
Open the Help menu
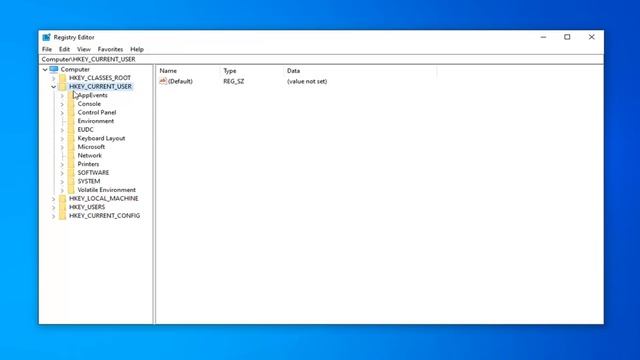[x=137, y=49]
